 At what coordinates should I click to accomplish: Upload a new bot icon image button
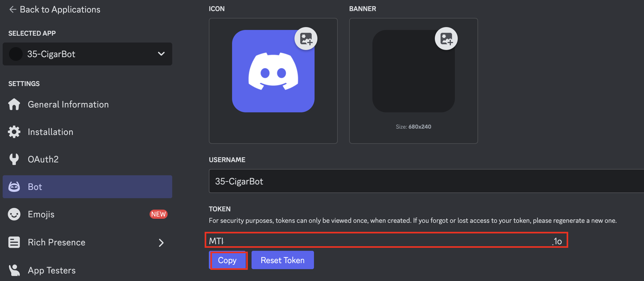[306, 39]
